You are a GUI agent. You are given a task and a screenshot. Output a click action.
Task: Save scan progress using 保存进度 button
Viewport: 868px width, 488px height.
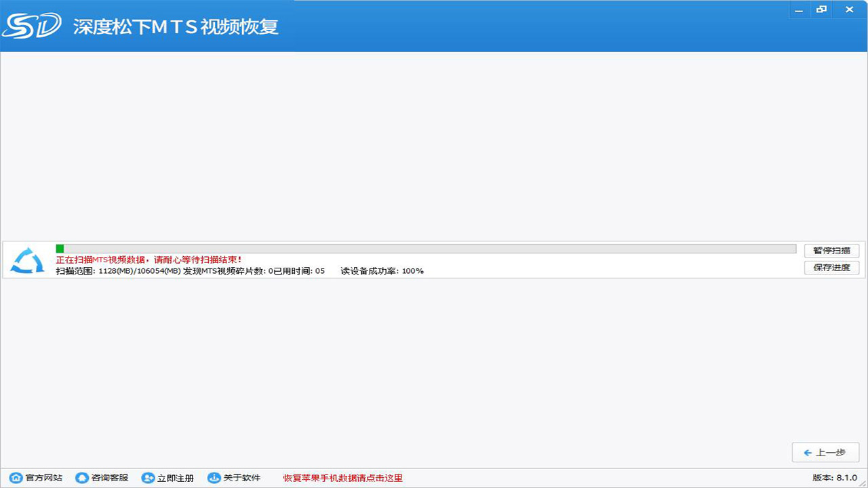(832, 268)
